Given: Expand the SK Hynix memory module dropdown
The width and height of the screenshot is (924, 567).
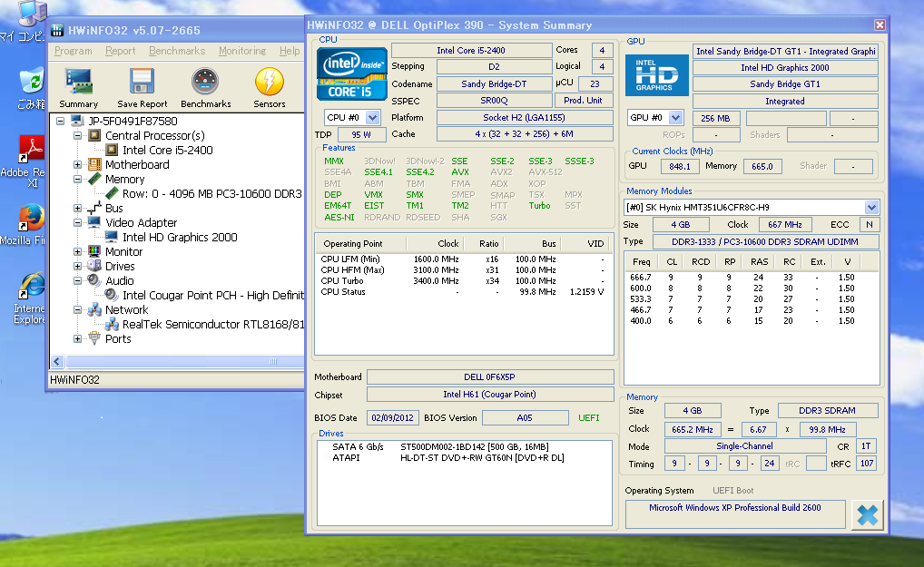Looking at the screenshot, I should pos(871,208).
